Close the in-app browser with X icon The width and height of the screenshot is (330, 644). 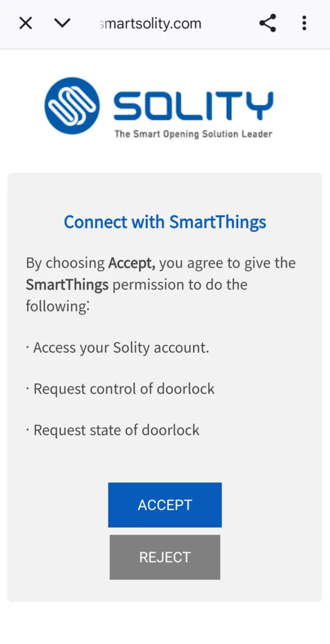click(25, 23)
